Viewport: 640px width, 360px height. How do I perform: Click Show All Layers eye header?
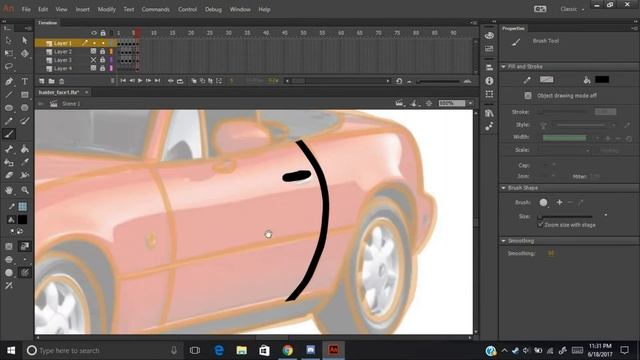[94, 33]
